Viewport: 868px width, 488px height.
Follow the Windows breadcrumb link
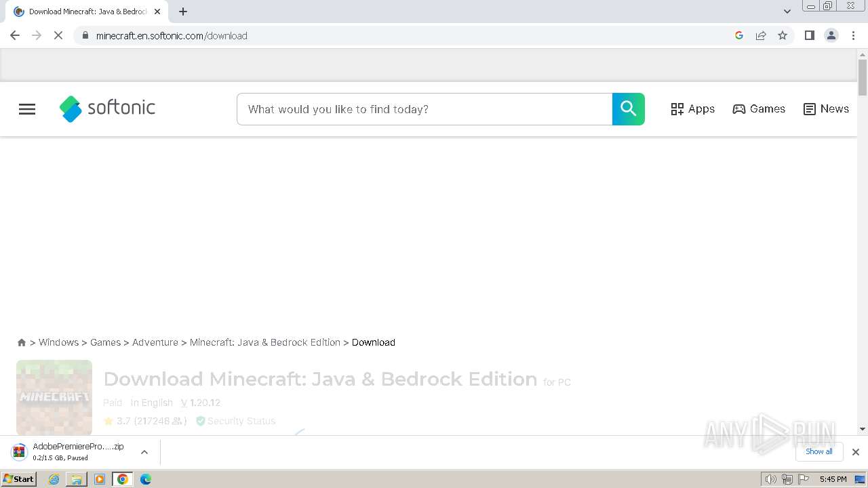click(58, 342)
